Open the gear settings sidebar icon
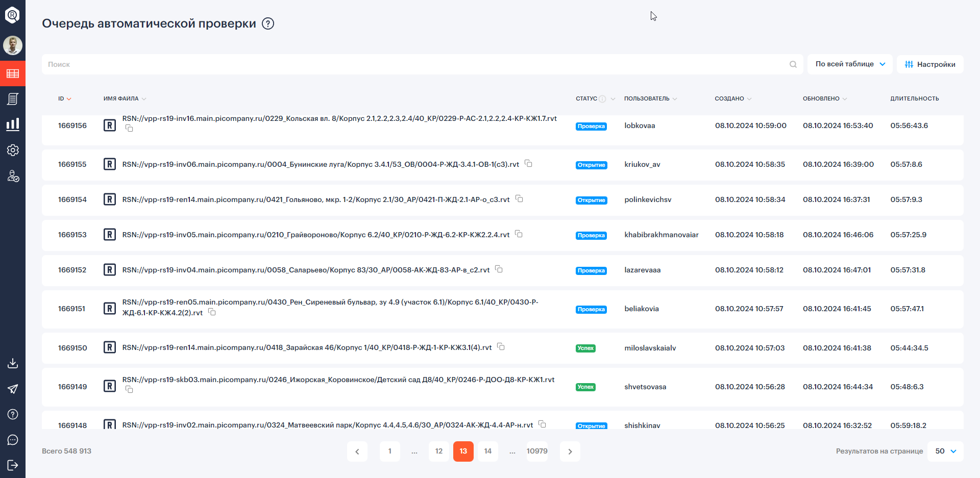The height and width of the screenshot is (478, 980). pyautogui.click(x=13, y=150)
